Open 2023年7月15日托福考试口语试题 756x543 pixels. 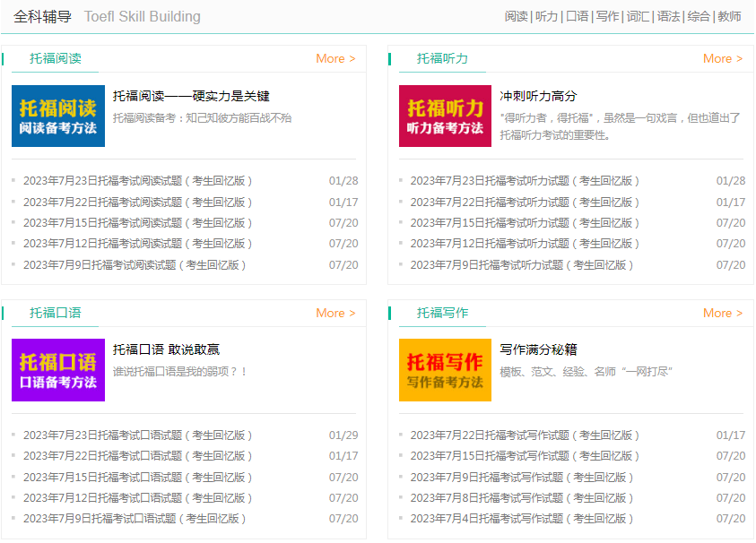(137, 478)
